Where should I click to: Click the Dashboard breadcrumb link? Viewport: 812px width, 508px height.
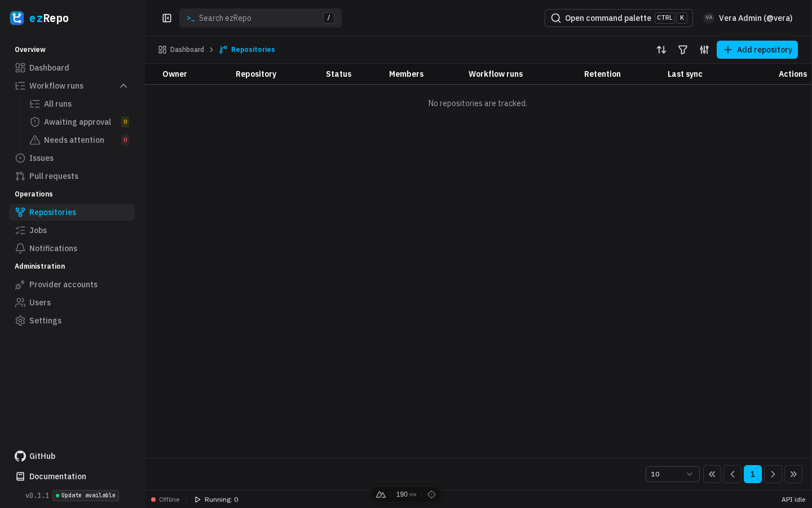coord(181,50)
